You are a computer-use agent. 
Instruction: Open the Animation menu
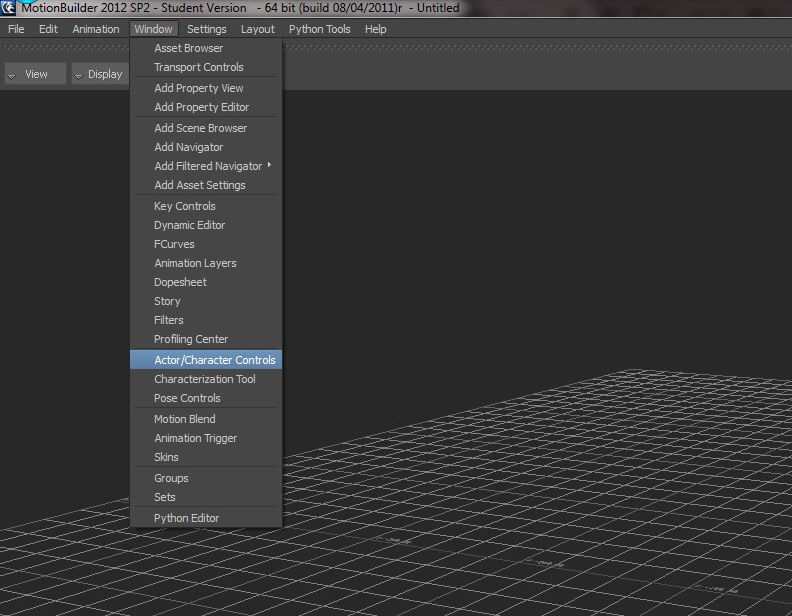[96, 29]
